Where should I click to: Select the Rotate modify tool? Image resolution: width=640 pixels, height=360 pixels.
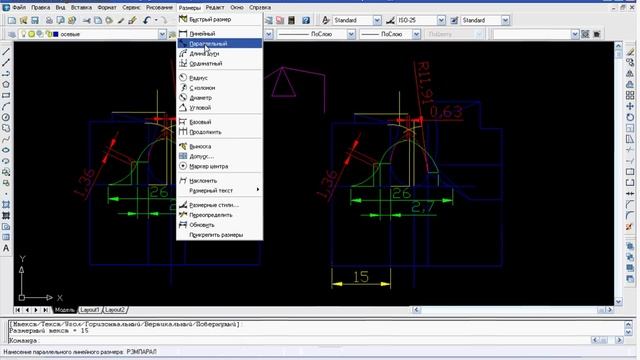coord(630,117)
